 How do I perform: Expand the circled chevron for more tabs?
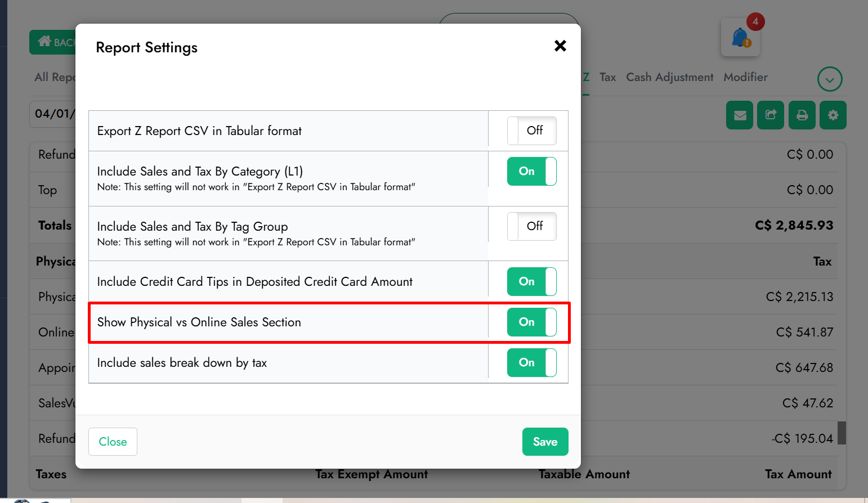(x=830, y=79)
